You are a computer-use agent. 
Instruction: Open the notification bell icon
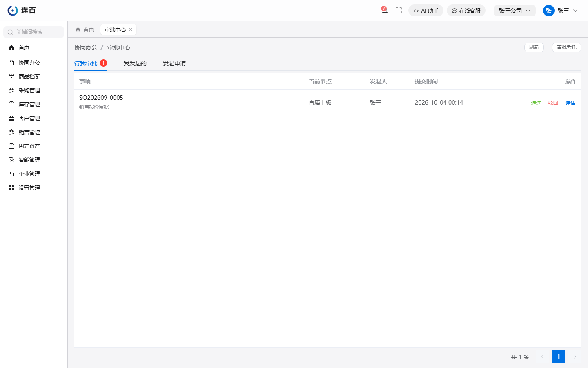tap(384, 11)
